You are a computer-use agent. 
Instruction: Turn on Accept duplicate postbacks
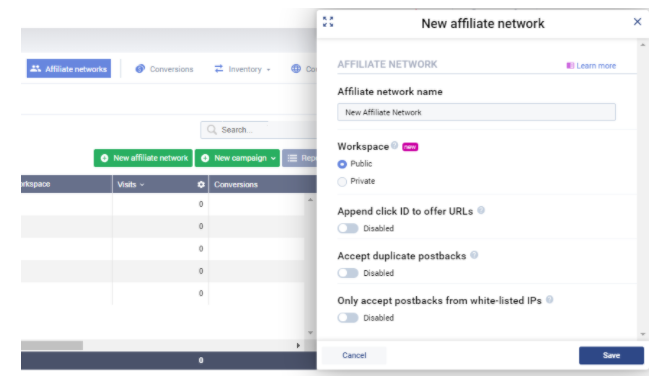click(x=348, y=273)
